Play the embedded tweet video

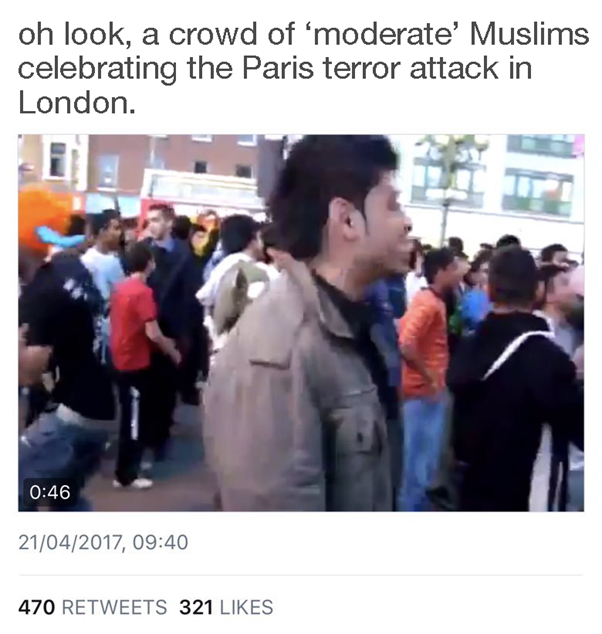point(301,323)
